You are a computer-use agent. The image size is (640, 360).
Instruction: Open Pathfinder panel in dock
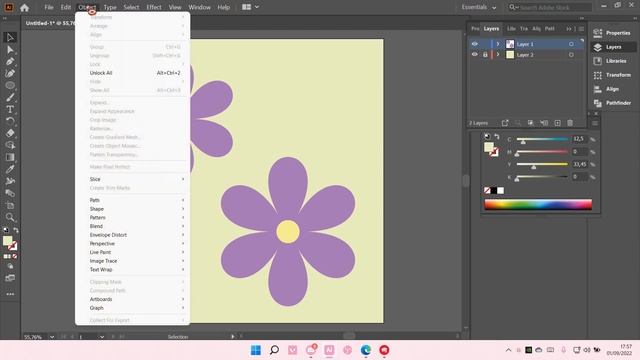point(613,103)
